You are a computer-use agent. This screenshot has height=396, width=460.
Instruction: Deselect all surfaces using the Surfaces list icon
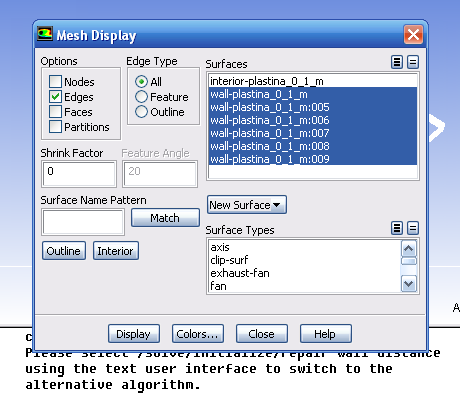pos(413,62)
